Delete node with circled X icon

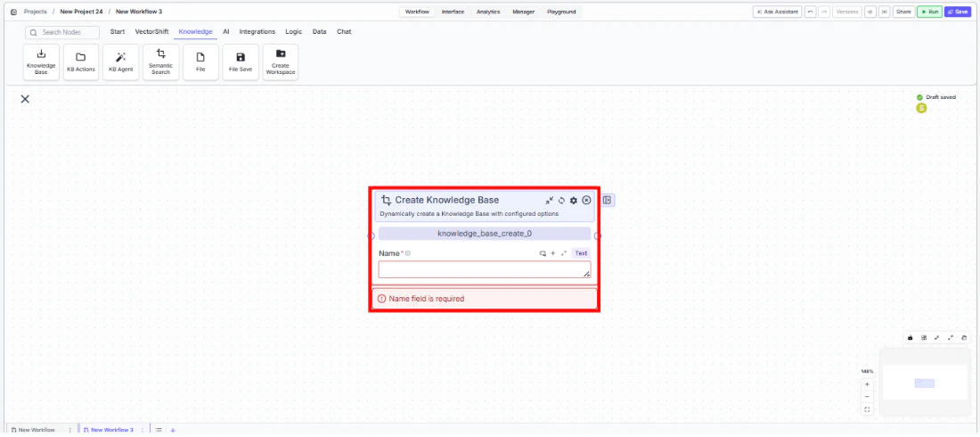[x=586, y=201]
